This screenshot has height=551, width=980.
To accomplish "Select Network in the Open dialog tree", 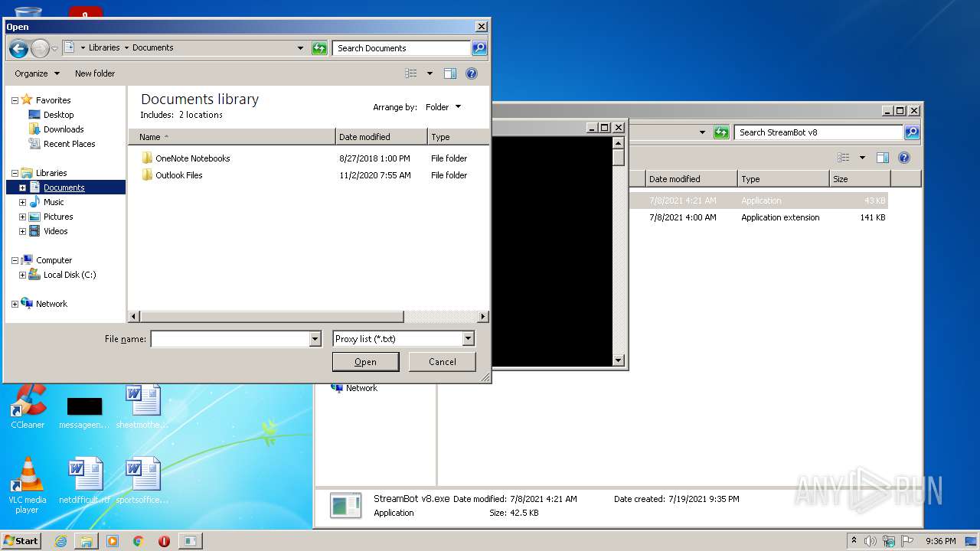I will pyautogui.click(x=51, y=304).
